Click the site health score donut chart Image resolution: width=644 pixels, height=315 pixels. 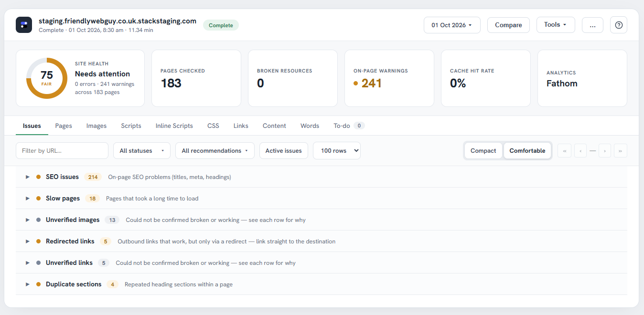[47, 78]
